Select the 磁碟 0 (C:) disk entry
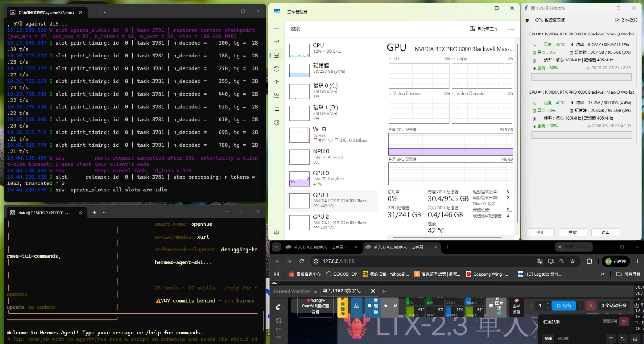The height and width of the screenshot is (344, 644). [332, 91]
